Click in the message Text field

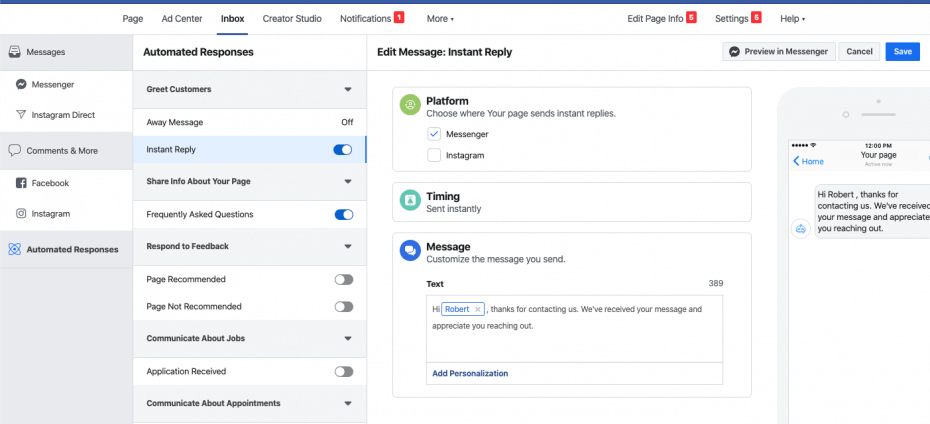tap(574, 329)
